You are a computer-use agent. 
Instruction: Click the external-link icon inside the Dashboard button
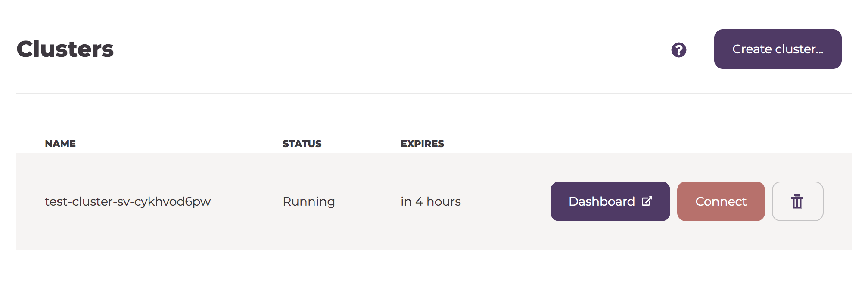point(646,201)
